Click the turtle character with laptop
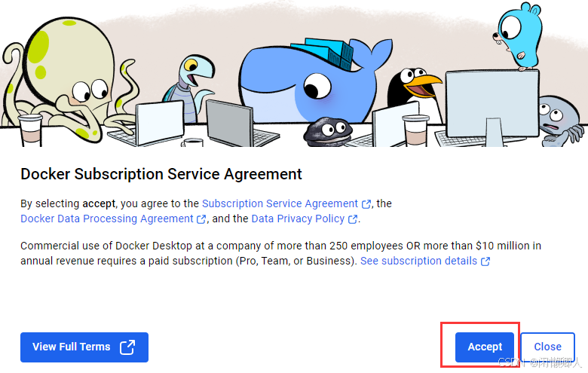Viewport: 588px width, 373px height. point(189,88)
